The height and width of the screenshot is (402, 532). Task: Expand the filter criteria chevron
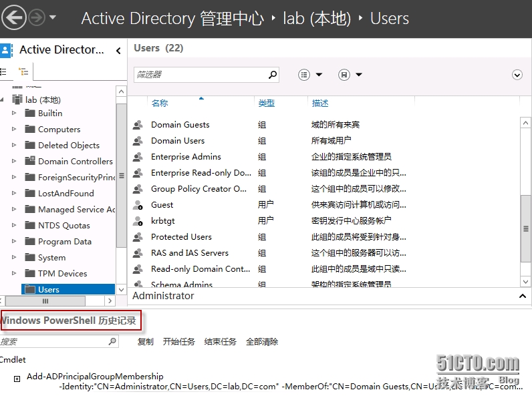[517, 75]
